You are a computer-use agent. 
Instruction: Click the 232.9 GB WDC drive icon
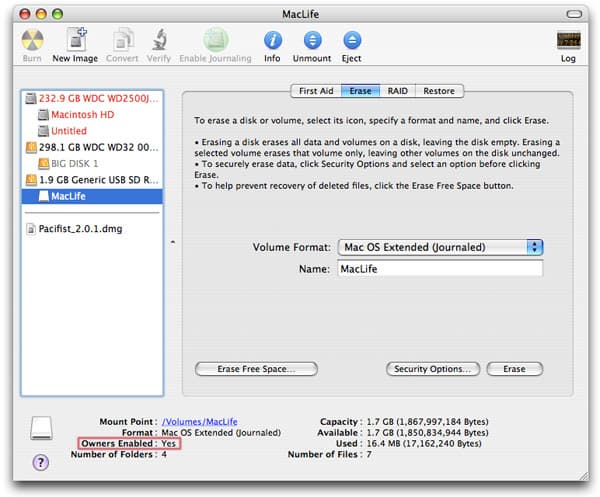31,99
